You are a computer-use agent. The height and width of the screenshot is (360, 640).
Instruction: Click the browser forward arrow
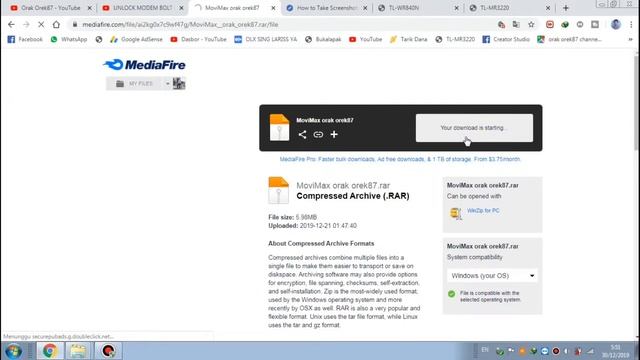26,24
